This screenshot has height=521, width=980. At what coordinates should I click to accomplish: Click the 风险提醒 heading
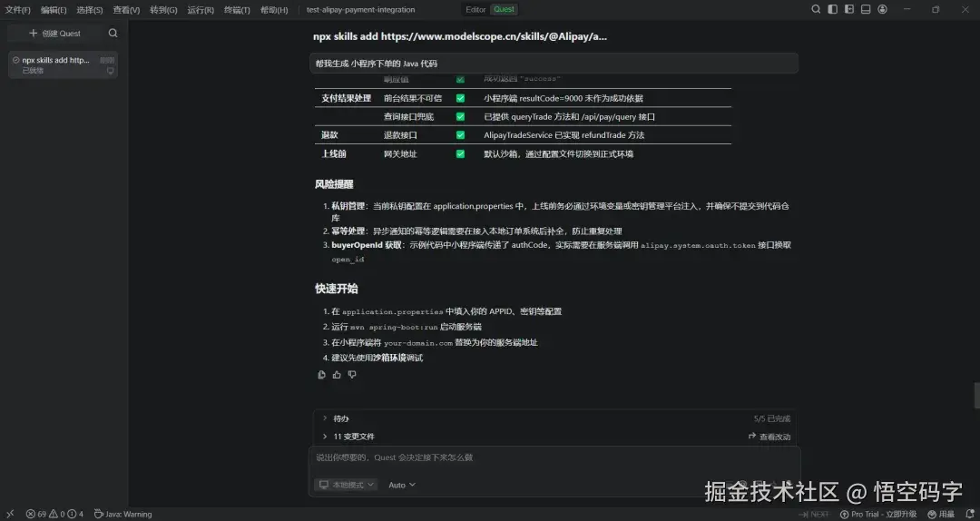[x=334, y=184]
